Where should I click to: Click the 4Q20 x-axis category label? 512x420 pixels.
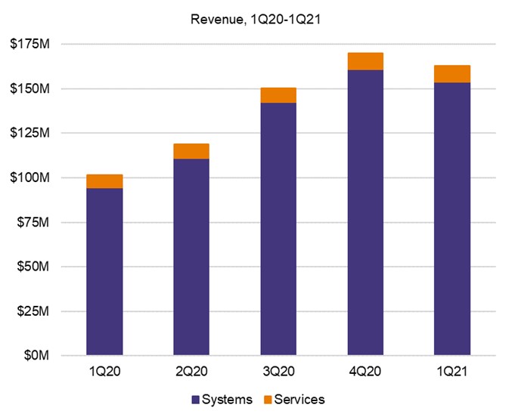click(x=365, y=371)
